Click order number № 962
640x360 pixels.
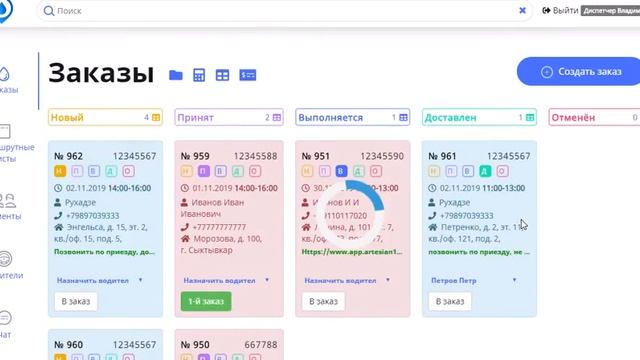click(69, 156)
